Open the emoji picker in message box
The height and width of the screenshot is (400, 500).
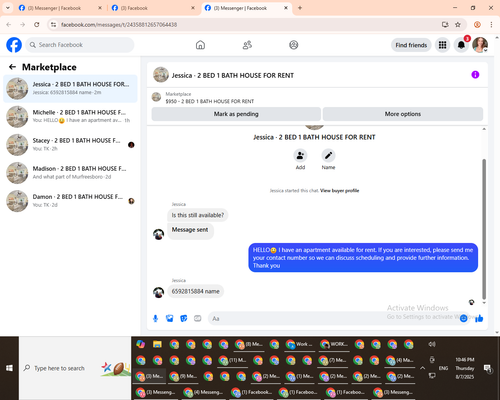point(463,319)
